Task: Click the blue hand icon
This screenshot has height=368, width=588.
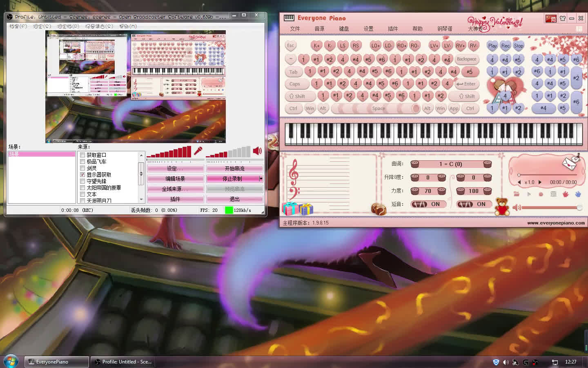Action: tap(578, 194)
